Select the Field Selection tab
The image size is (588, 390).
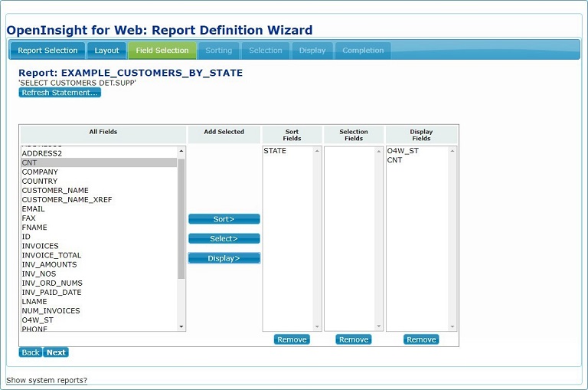162,51
